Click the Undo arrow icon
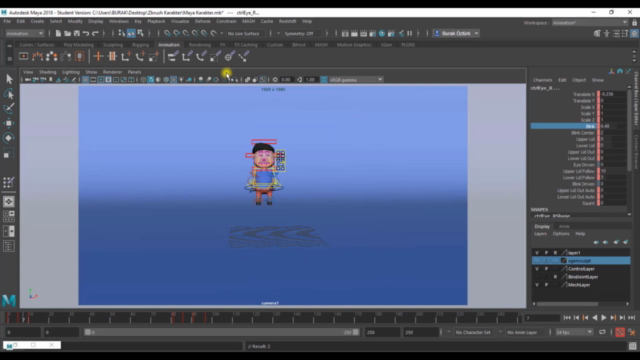Image resolution: width=640 pixels, height=360 pixels. coord(86,33)
